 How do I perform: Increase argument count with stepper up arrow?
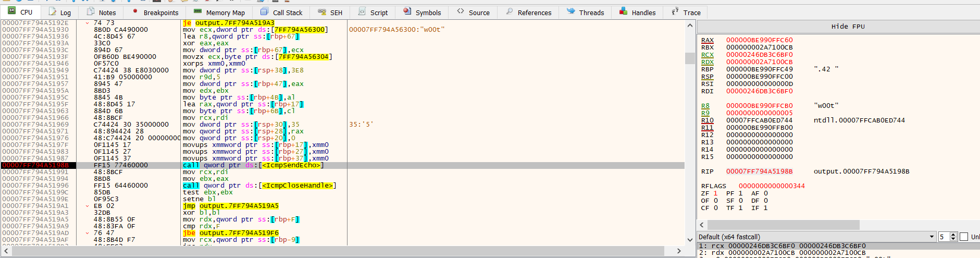[953, 235]
